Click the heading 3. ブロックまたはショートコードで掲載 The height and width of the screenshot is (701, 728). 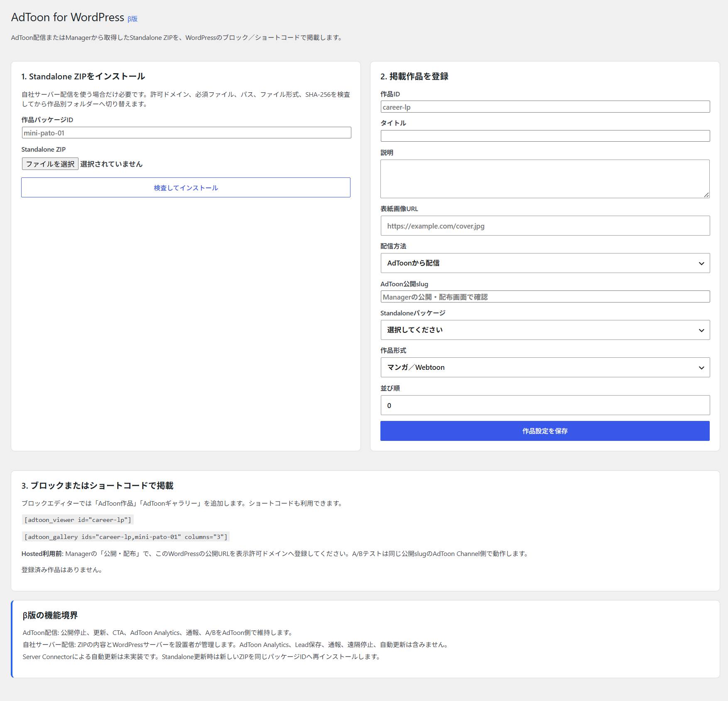(x=97, y=485)
